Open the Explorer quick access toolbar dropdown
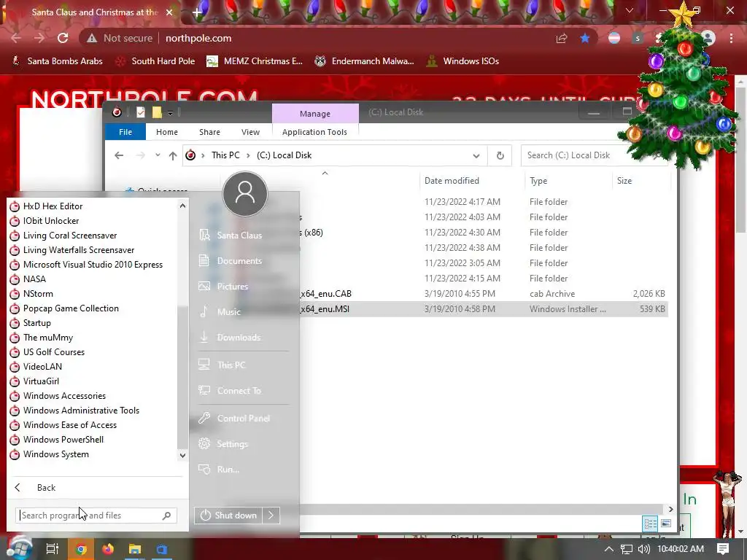Image resolution: width=747 pixels, height=560 pixels. coord(170,112)
